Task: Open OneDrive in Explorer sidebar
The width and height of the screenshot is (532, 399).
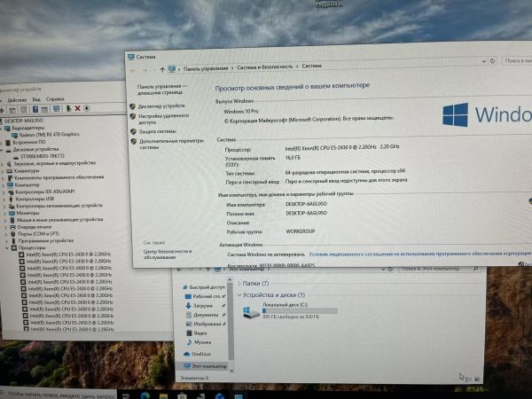Action: [x=197, y=354]
